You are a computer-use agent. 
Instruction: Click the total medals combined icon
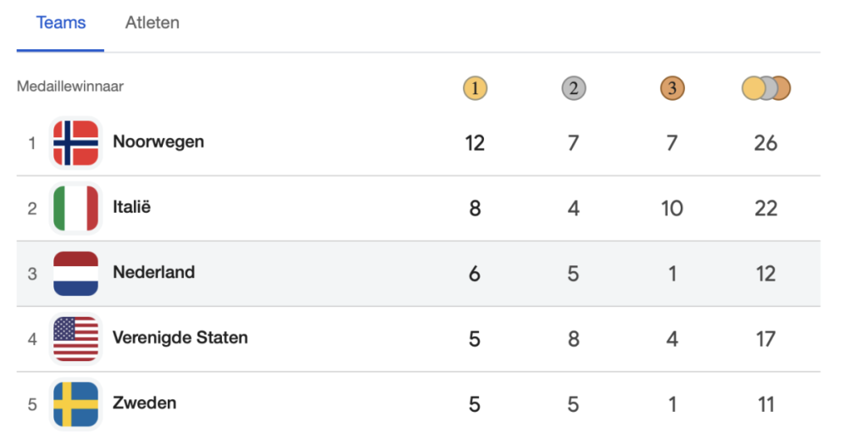pyautogui.click(x=765, y=87)
